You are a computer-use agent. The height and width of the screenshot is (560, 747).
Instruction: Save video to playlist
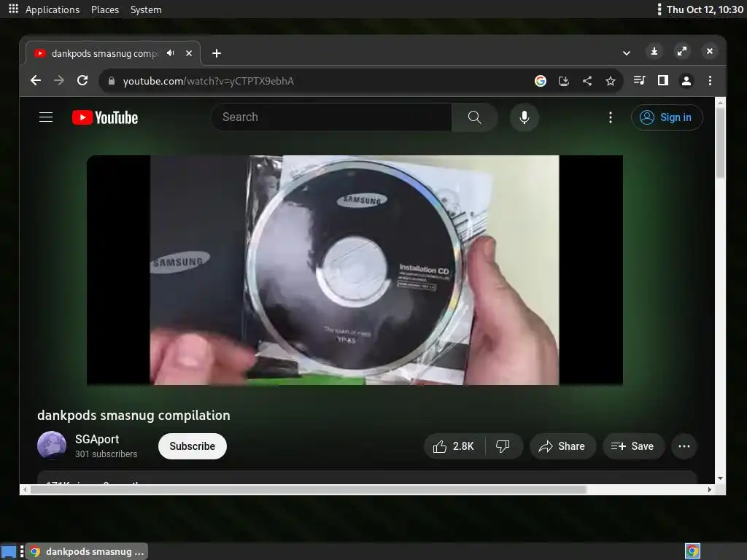point(633,446)
